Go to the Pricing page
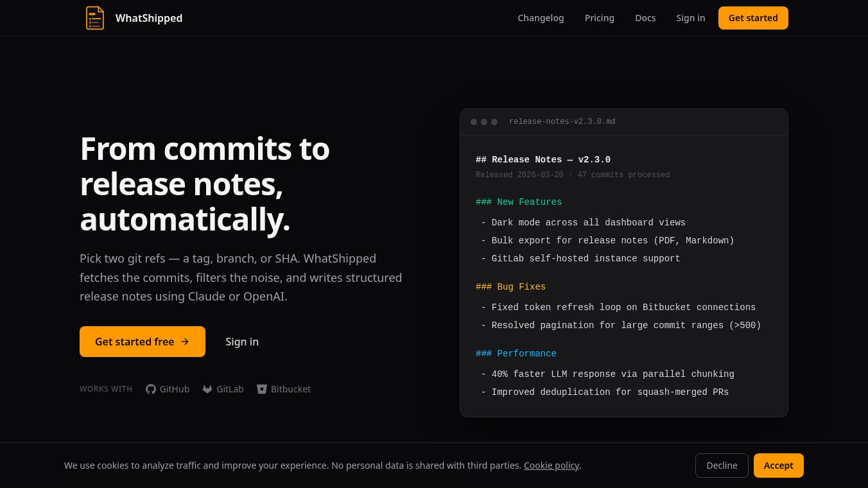Screen dimensions: 868x488 coord(599,18)
